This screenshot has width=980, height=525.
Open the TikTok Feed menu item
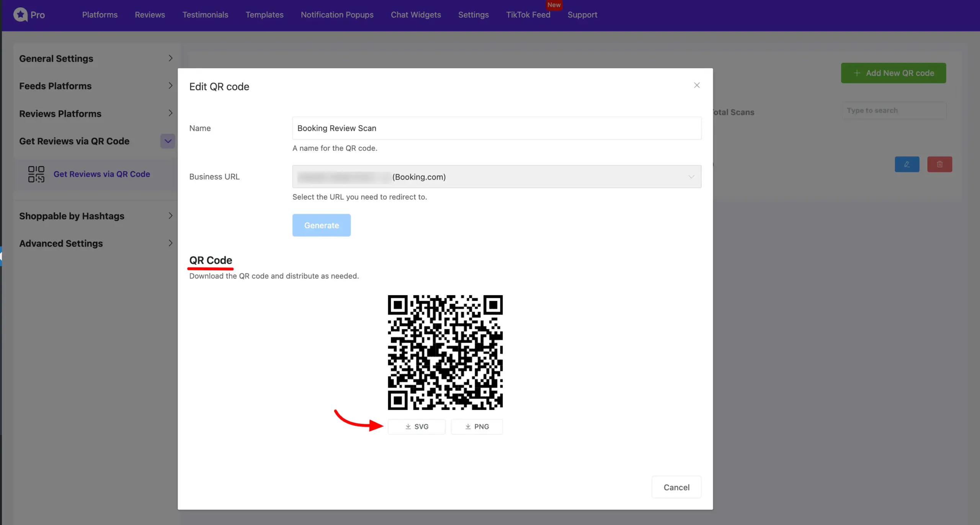click(528, 15)
